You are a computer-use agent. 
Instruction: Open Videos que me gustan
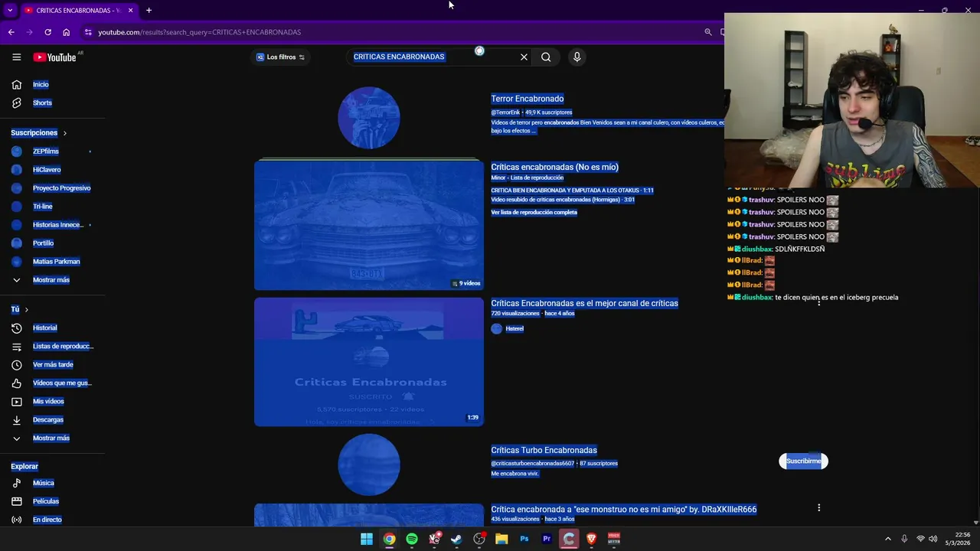pyautogui.click(x=62, y=383)
